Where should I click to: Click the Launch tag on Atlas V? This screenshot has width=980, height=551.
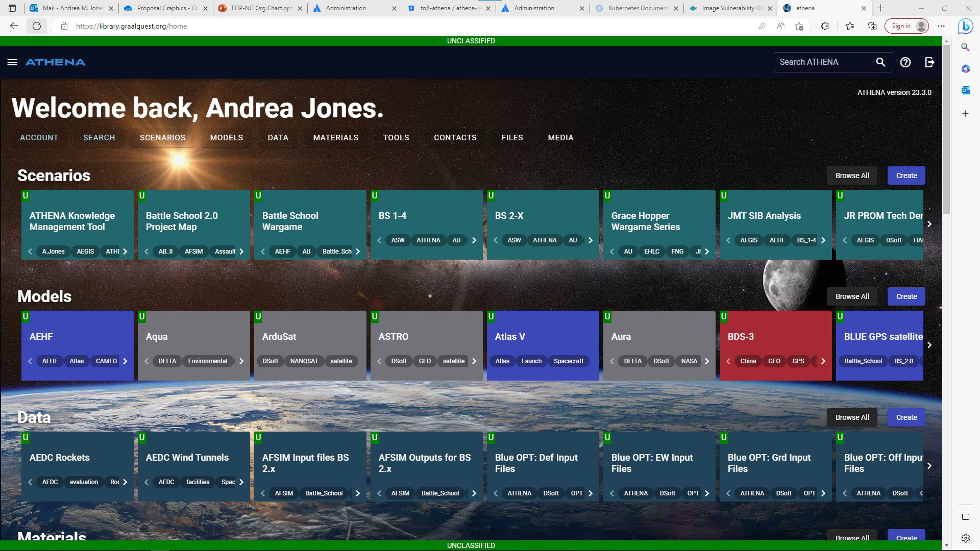coord(531,361)
